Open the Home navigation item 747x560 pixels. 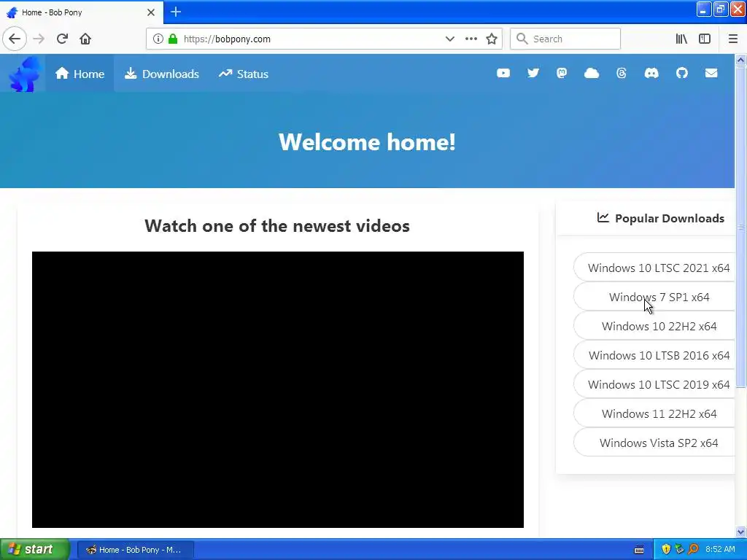pos(80,74)
